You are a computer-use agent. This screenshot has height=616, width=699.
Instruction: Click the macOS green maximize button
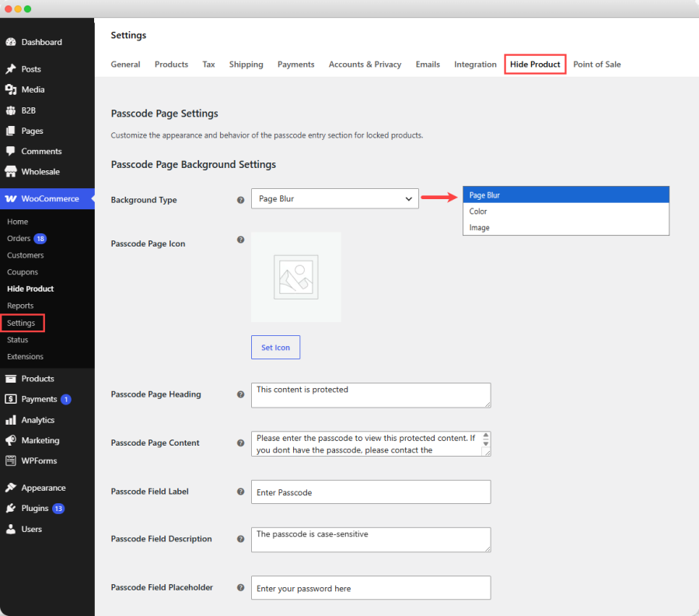(28, 9)
